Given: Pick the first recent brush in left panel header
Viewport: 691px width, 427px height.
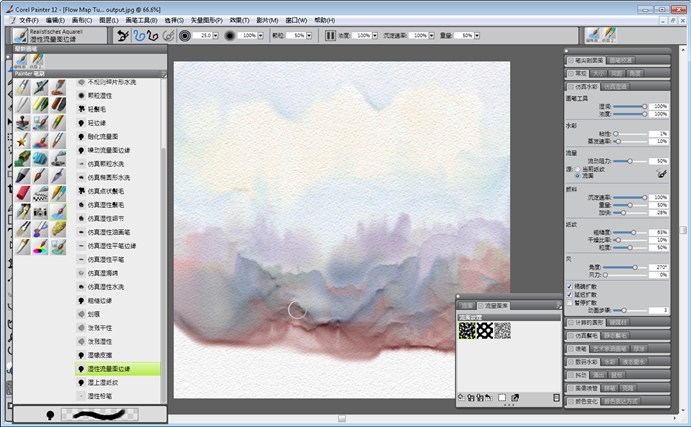Looking at the screenshot, I should [21, 61].
